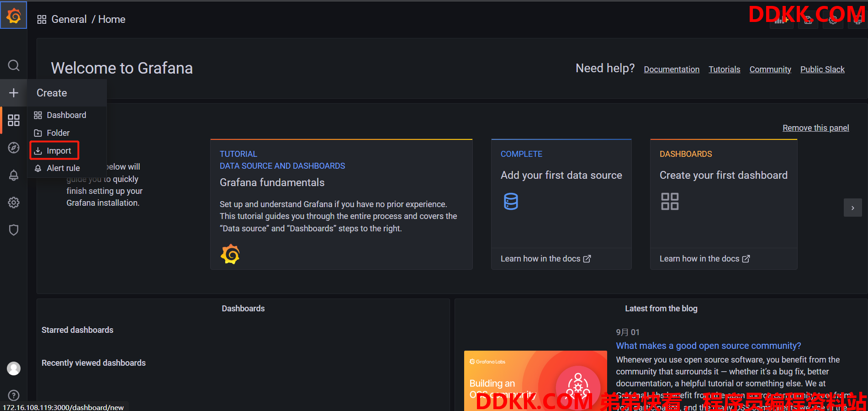Click the Home breadcrumb link
Image resolution: width=868 pixels, height=411 pixels.
pos(111,19)
